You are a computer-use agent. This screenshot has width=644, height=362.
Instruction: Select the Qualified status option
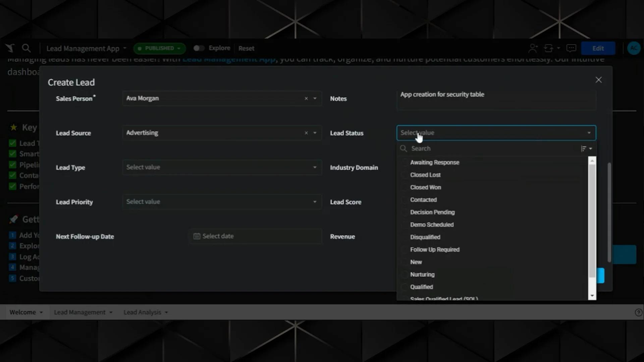point(421,287)
